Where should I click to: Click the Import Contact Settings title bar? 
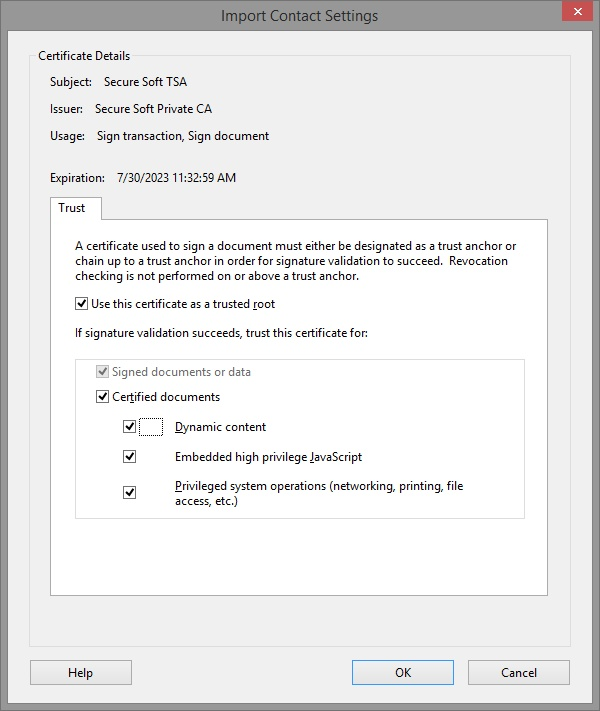(x=299, y=16)
